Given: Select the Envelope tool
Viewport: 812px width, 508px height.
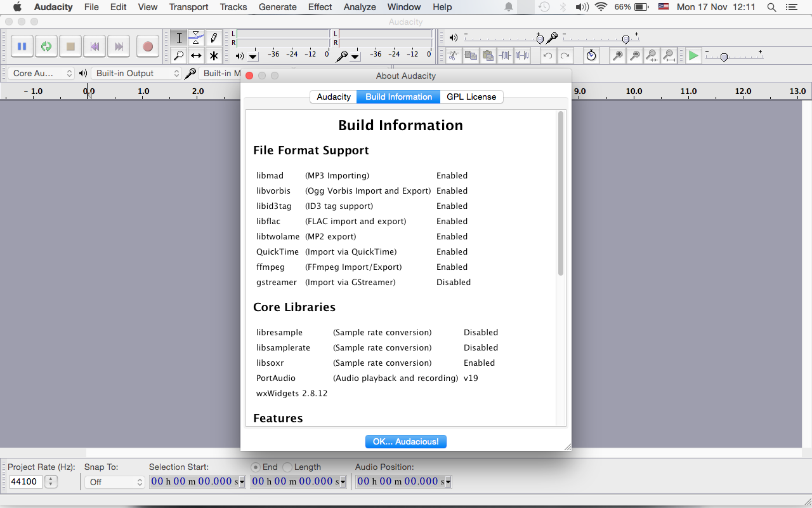Looking at the screenshot, I should pyautogui.click(x=197, y=38).
